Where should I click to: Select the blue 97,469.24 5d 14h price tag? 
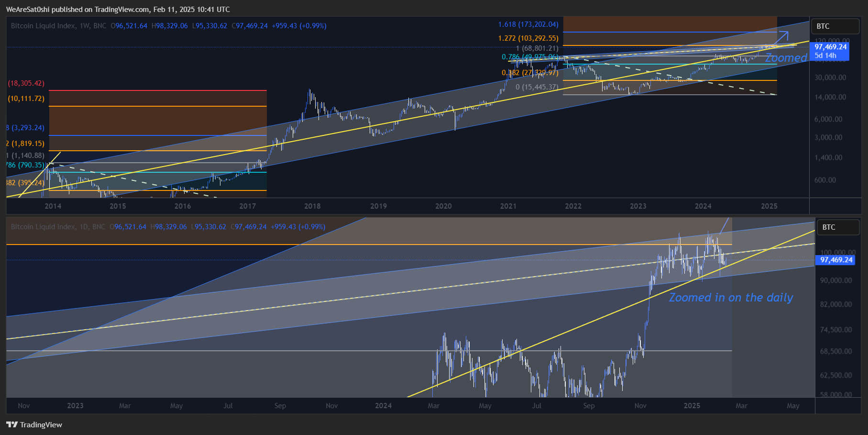coord(830,51)
